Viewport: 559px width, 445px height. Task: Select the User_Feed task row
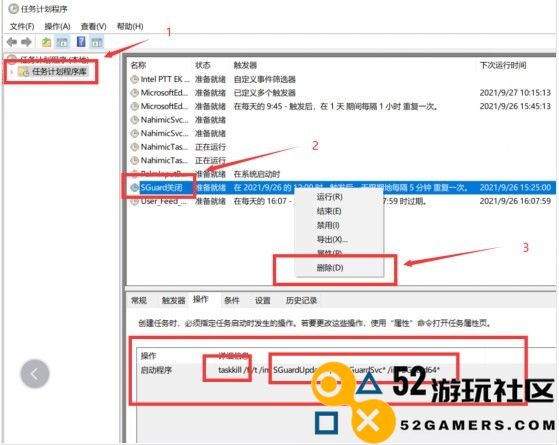[x=341, y=201]
